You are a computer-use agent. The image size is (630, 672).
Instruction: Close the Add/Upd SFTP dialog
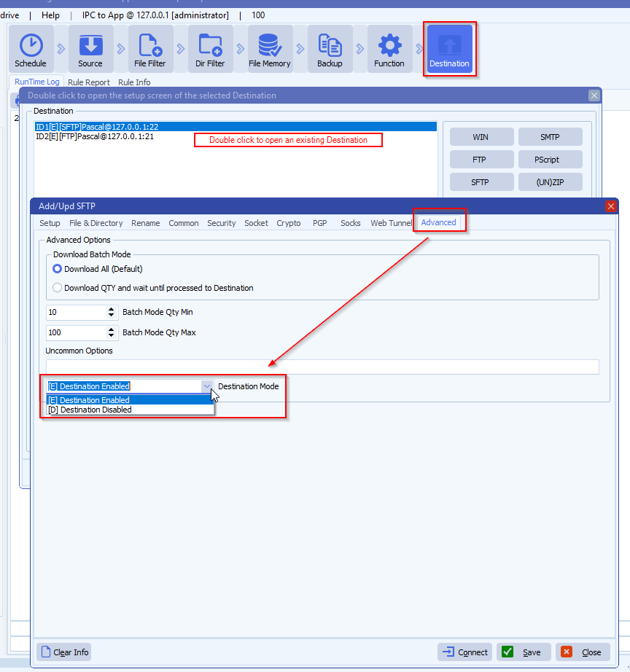611,206
